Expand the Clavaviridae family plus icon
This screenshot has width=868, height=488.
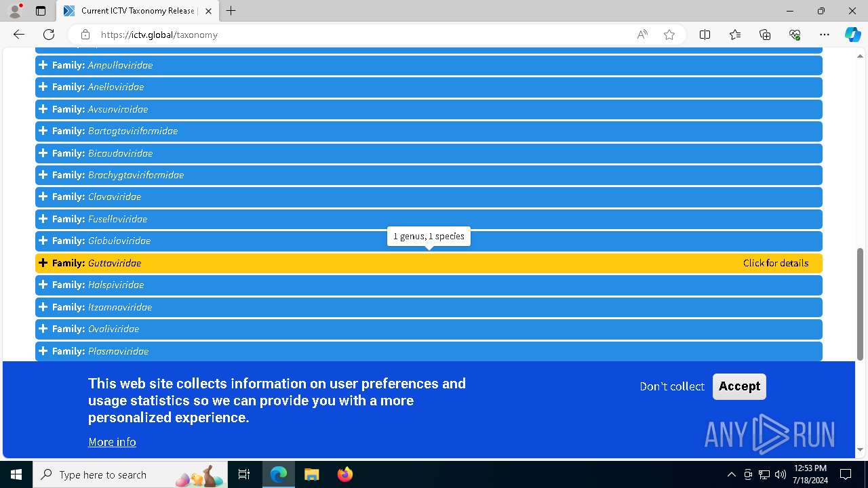tap(43, 197)
